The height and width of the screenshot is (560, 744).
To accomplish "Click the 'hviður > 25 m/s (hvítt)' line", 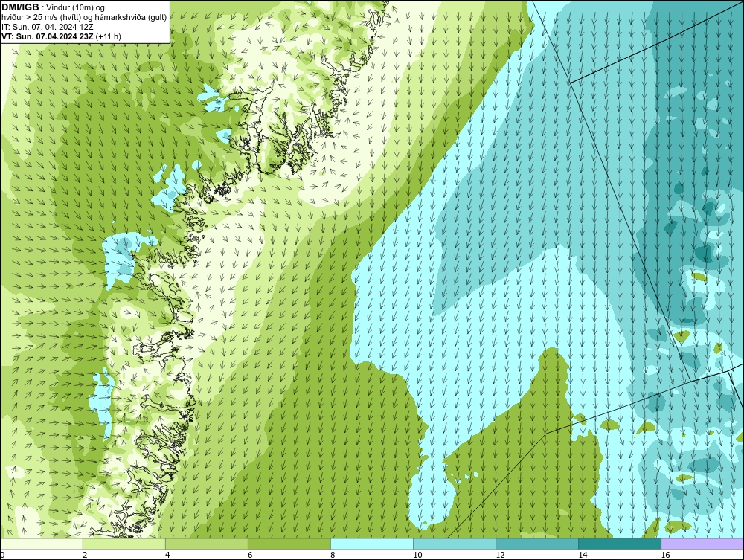I will [84, 18].
